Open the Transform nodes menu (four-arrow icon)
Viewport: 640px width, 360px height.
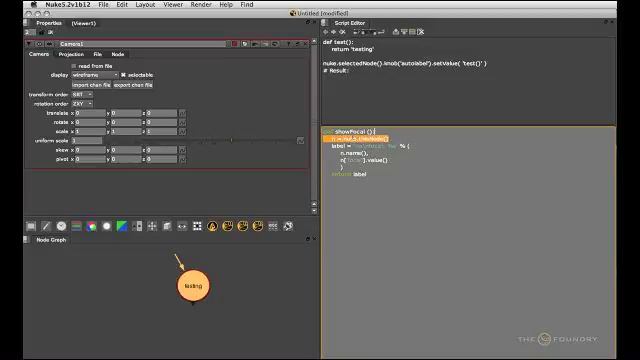152,226
